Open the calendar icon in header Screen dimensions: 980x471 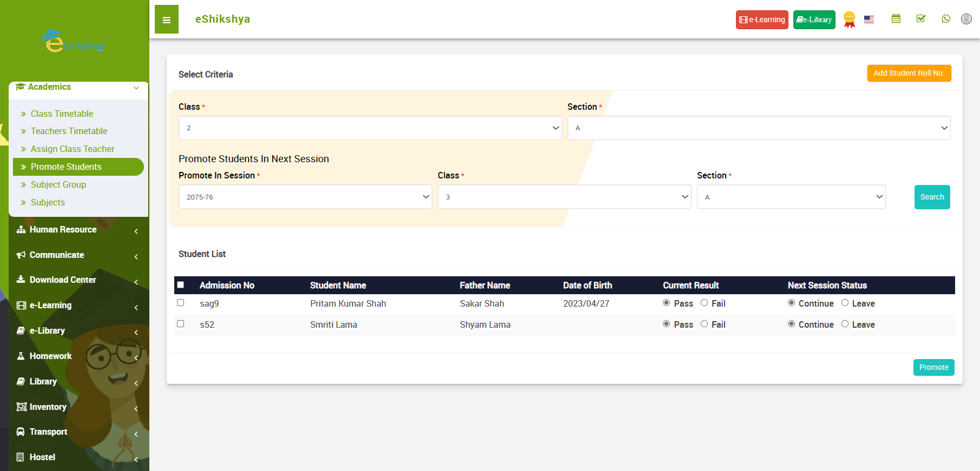point(896,19)
